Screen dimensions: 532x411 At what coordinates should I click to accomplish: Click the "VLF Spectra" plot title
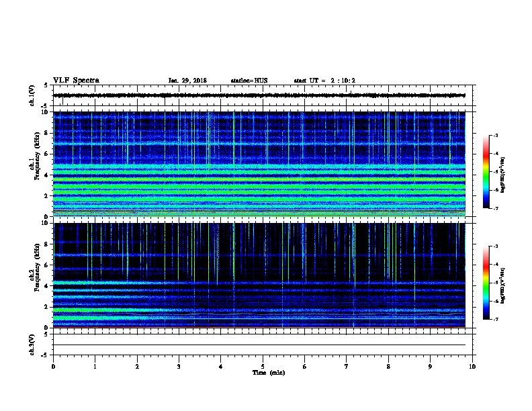[x=76, y=81]
